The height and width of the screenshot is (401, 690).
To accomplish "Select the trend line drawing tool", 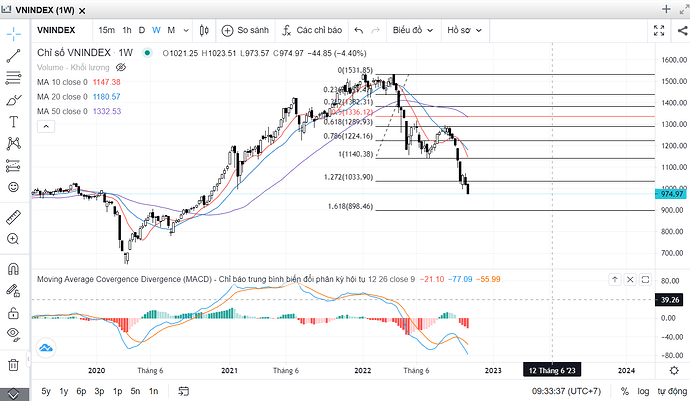I will (13, 56).
